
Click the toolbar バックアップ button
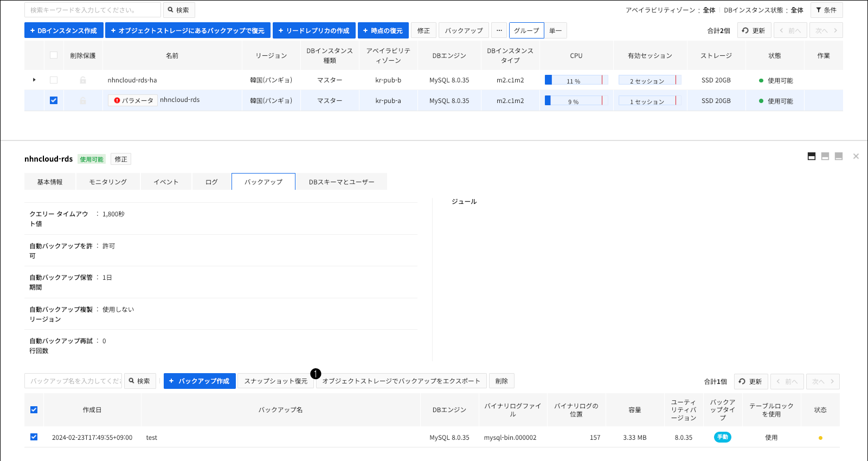click(464, 30)
